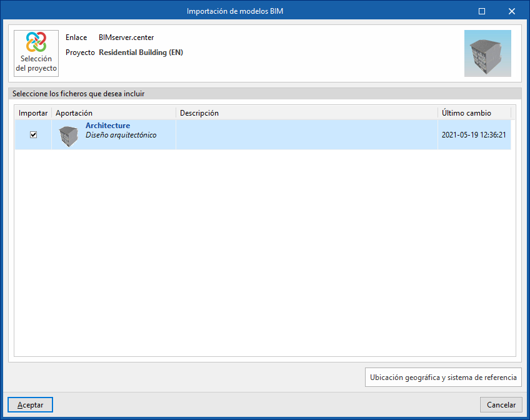Click the 2021-05-19 12:36:21 date cell

[x=474, y=135]
